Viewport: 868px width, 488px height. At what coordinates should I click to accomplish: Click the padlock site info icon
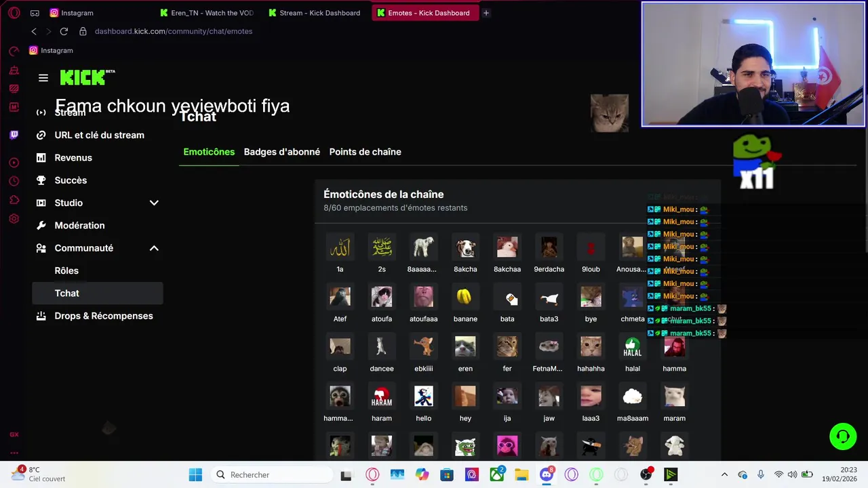(83, 31)
